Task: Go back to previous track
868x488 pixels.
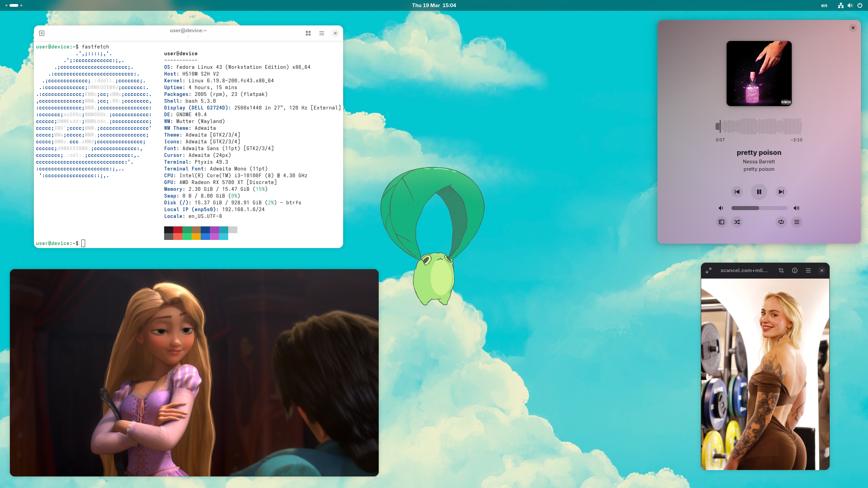Action: pos(737,192)
